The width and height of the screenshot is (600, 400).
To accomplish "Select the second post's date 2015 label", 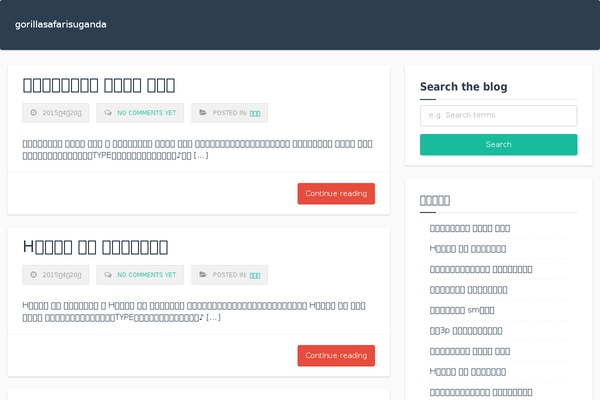I will 62,275.
